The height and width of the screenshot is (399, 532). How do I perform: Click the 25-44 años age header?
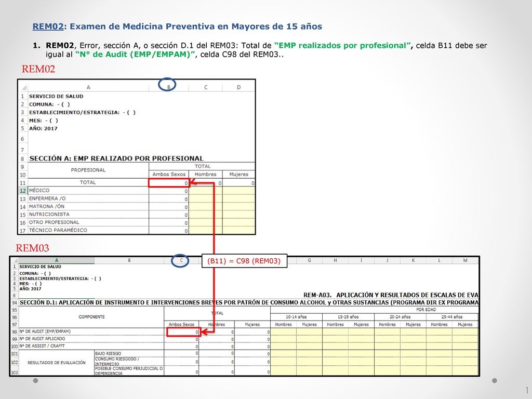point(452,317)
